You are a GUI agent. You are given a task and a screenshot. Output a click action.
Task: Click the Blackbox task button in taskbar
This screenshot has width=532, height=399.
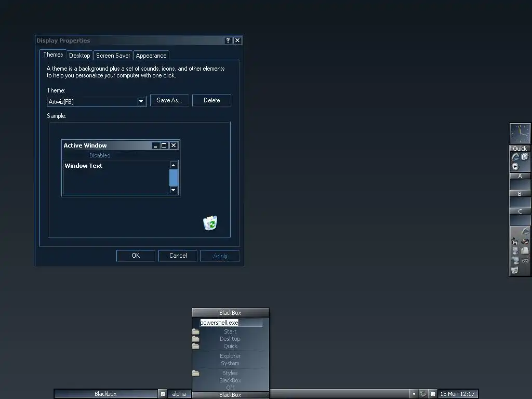click(x=105, y=394)
